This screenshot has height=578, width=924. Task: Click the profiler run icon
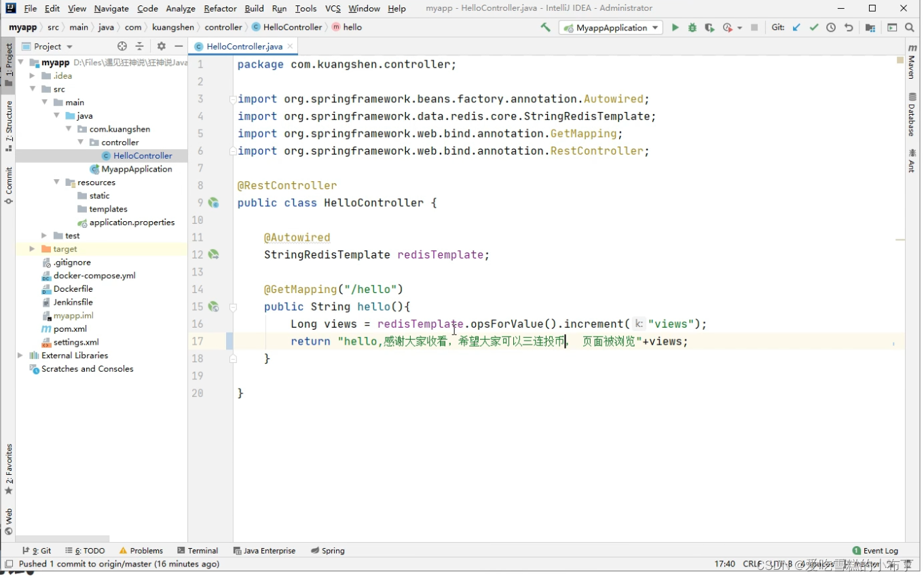[x=728, y=28]
